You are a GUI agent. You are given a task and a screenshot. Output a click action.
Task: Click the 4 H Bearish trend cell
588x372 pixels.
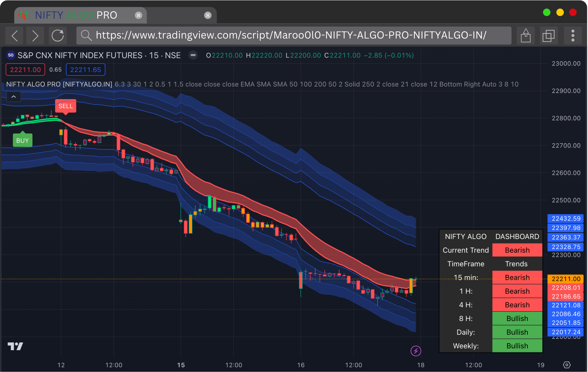point(517,305)
